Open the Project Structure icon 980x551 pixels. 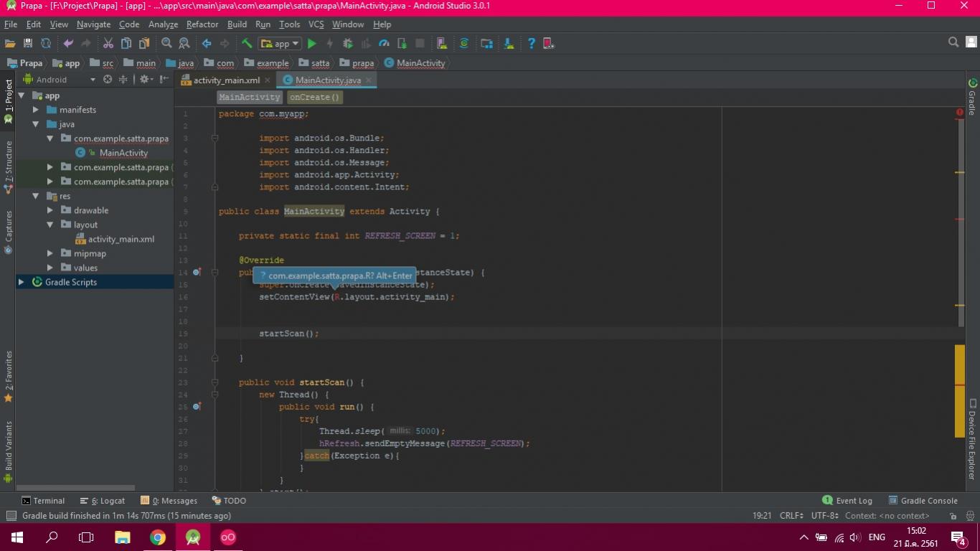[486, 44]
